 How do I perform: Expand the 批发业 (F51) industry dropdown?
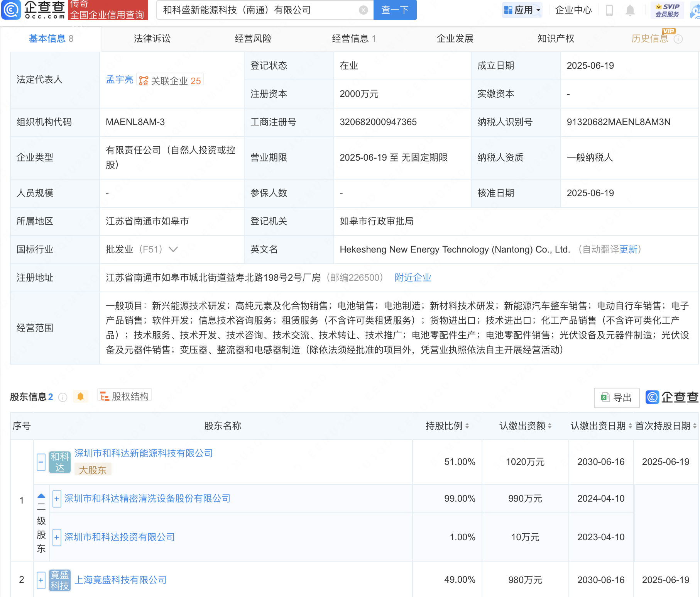173,249
